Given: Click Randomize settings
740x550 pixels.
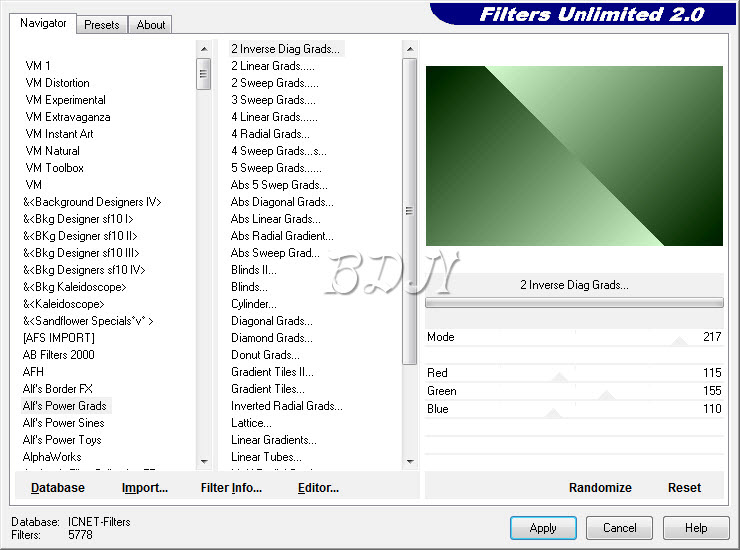Looking at the screenshot, I should tap(600, 487).
